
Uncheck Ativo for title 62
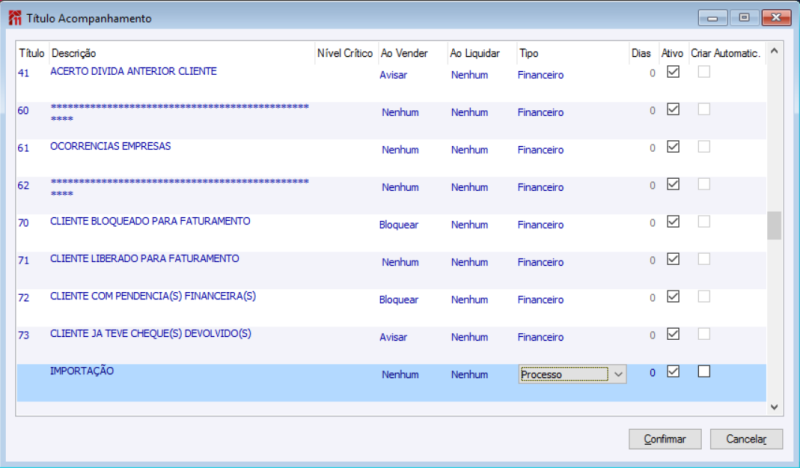click(673, 184)
